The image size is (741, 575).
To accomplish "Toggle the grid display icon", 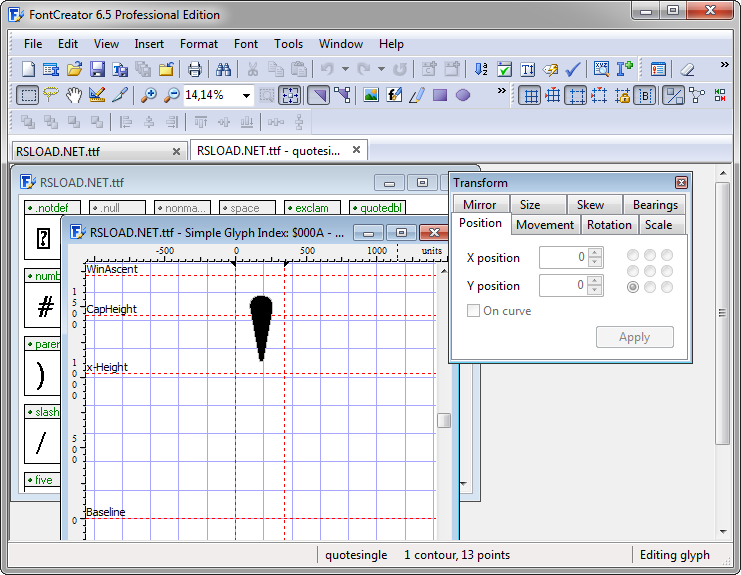I will (x=530, y=95).
